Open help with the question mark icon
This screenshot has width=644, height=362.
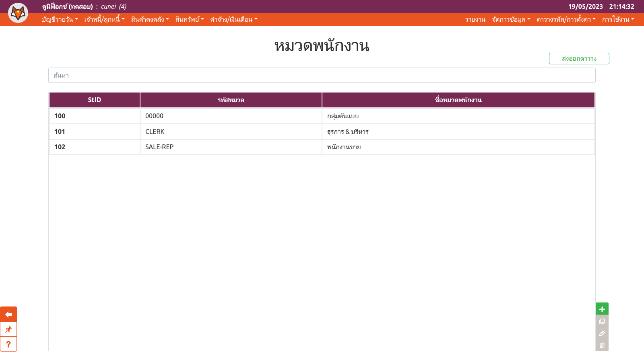8,344
